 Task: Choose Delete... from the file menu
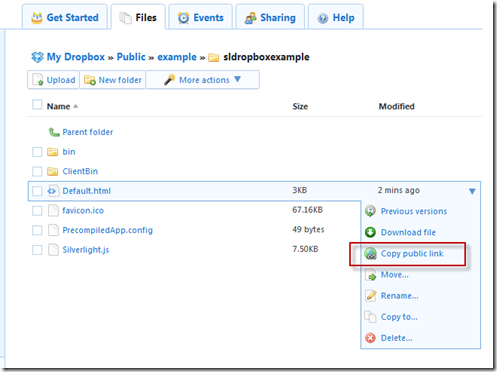[397, 338]
